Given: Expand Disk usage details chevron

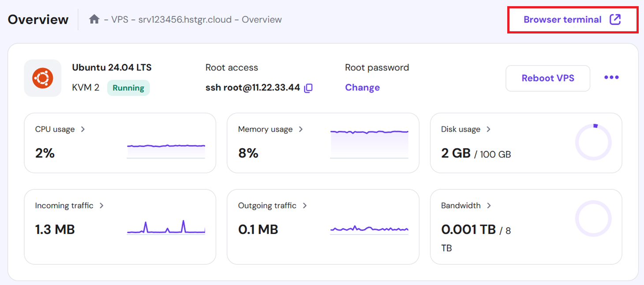Looking at the screenshot, I should tap(488, 130).
